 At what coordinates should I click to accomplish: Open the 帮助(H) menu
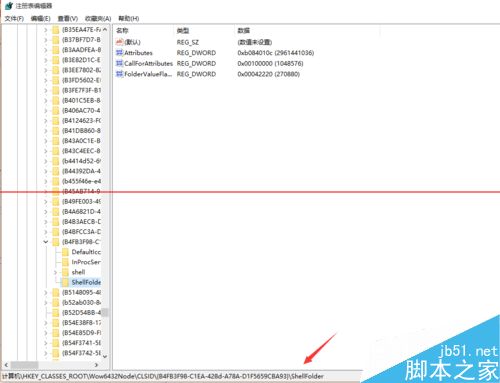point(129,18)
